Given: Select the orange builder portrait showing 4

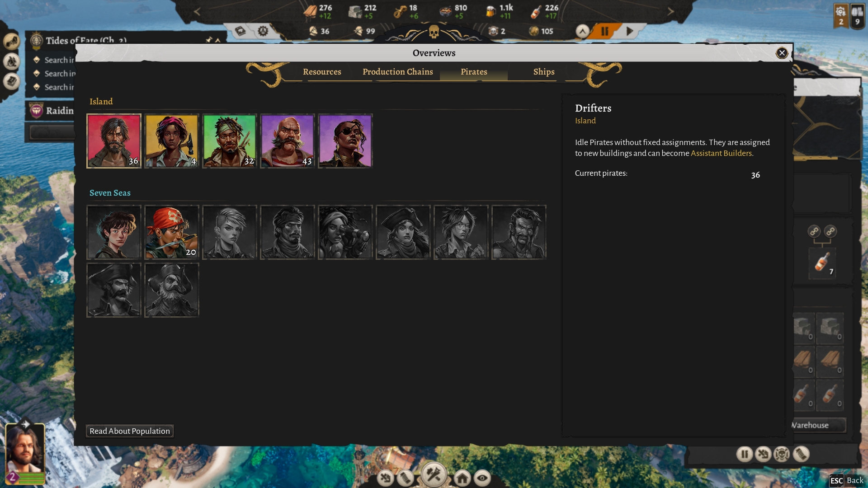Looking at the screenshot, I should [x=172, y=141].
